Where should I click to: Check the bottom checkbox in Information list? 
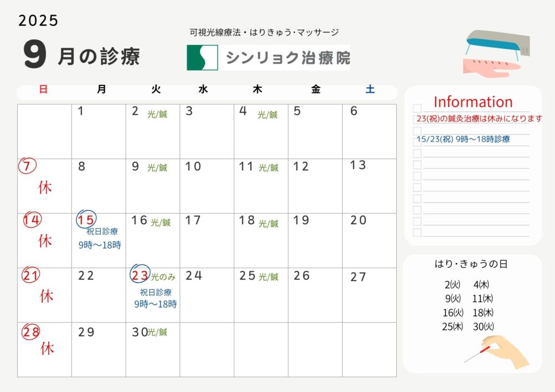(x=417, y=232)
